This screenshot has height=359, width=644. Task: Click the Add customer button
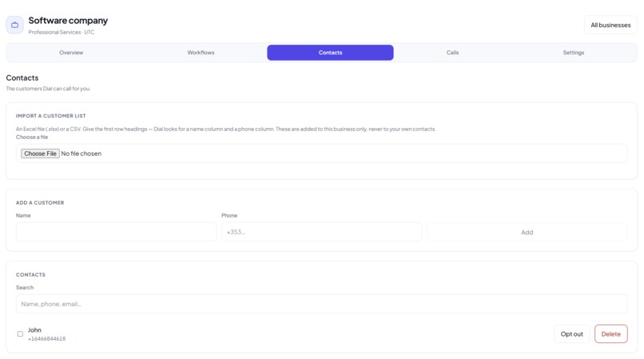(527, 233)
